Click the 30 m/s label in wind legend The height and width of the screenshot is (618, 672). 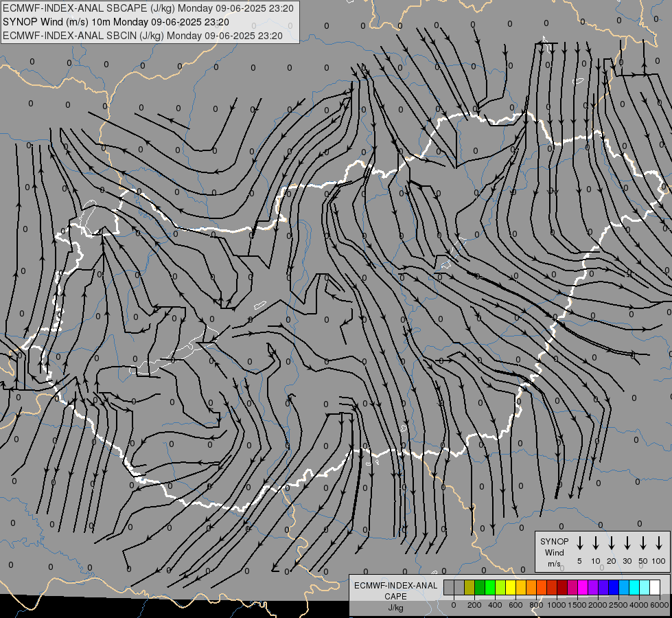click(x=627, y=561)
